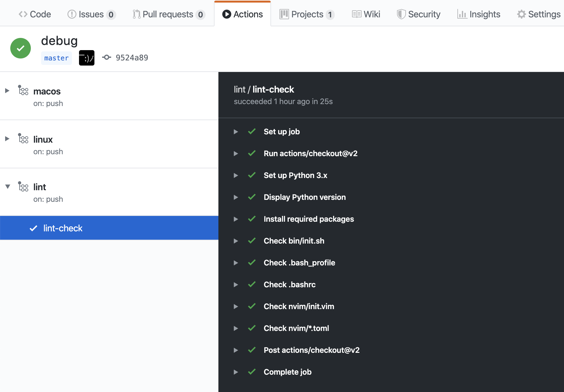Click the debug workflow run title
Screen dimensions: 564x392
point(59,41)
